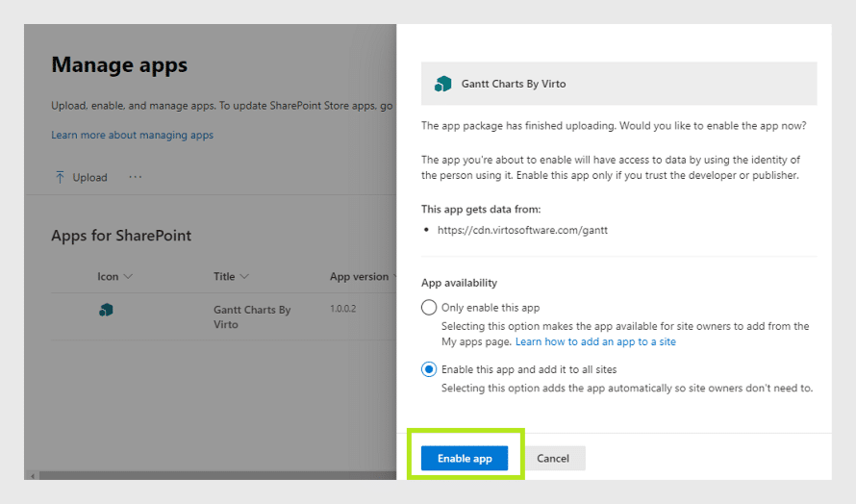Open Learn how to add an app link
Viewport: 856px width, 504px height.
click(595, 341)
